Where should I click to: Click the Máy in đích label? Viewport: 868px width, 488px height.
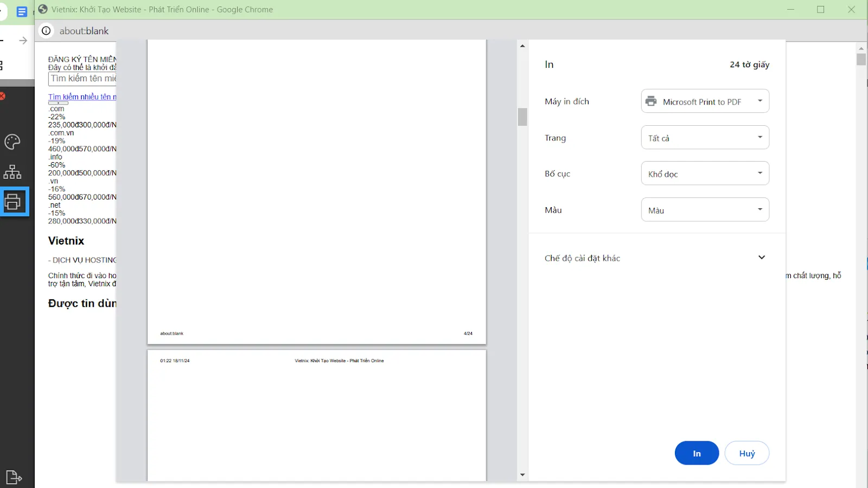(x=567, y=101)
